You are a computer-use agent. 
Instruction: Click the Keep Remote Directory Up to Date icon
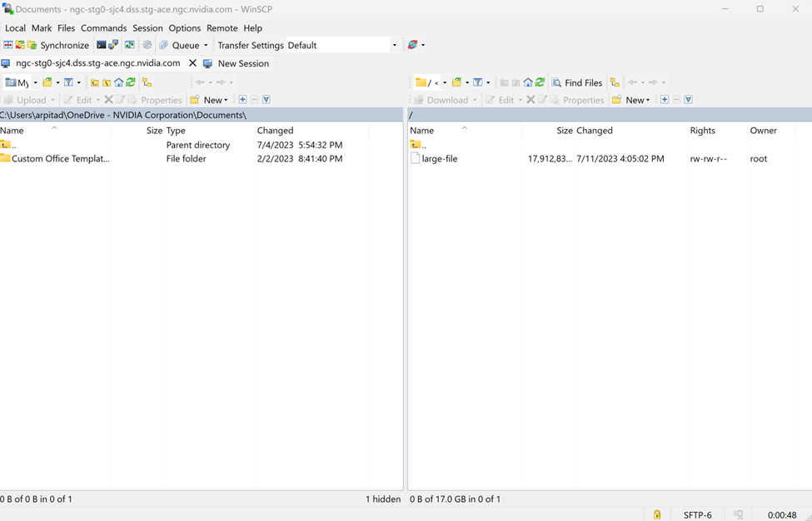pyautogui.click(x=130, y=45)
